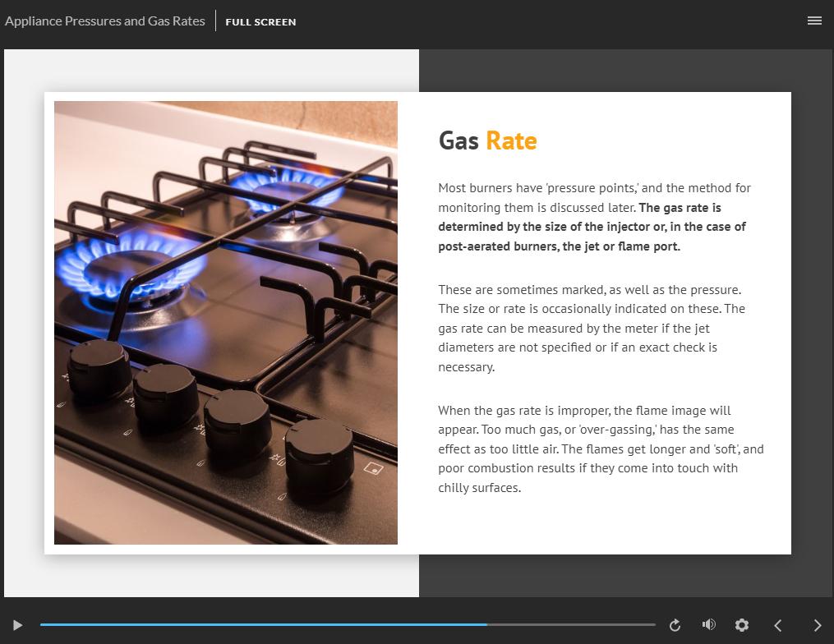Click the 'Gas Rate' heading

pyautogui.click(x=487, y=140)
